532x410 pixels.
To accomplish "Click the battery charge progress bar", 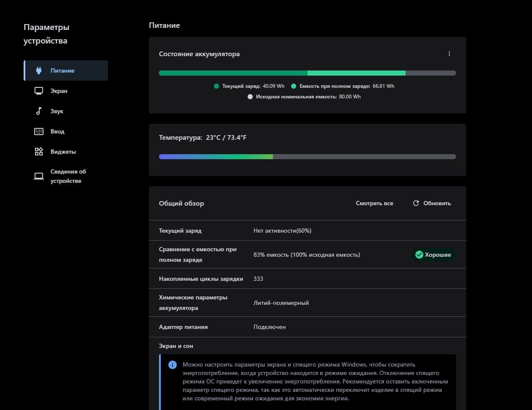I will 307,73.
